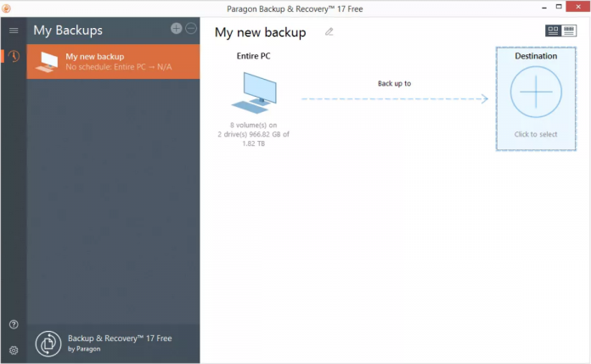Click the computer icon of My new backup item
Viewport: 591px width, 364px height.
[47, 62]
